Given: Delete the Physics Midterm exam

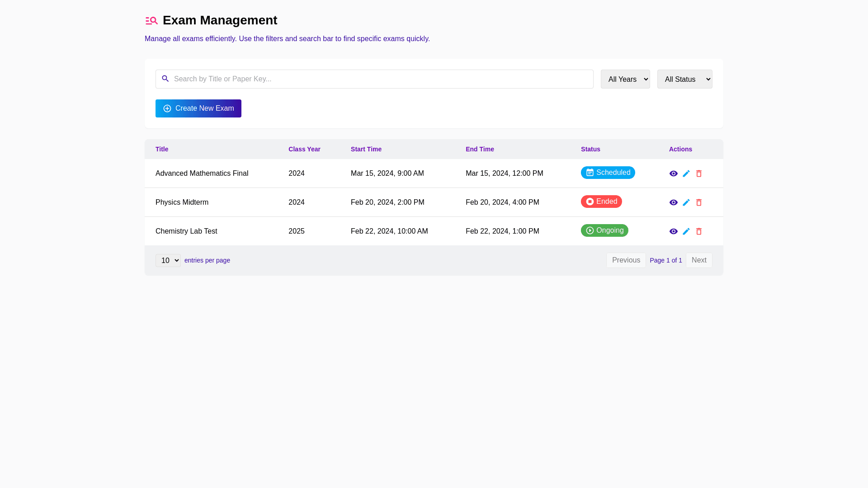Looking at the screenshot, I should [698, 202].
